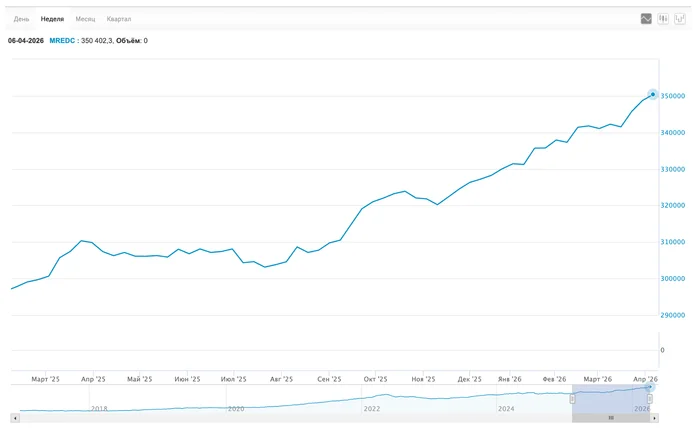
Task: Select the Месяц interval tab
Action: point(86,19)
